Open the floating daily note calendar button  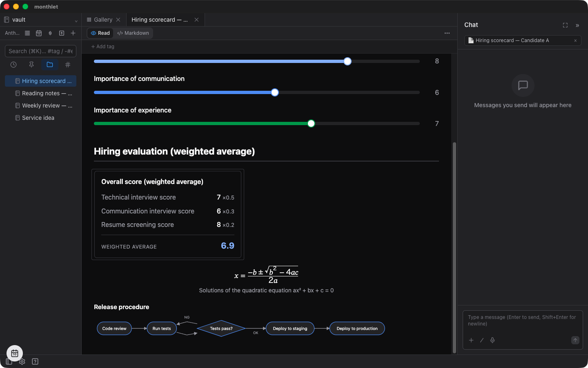pyautogui.click(x=15, y=353)
